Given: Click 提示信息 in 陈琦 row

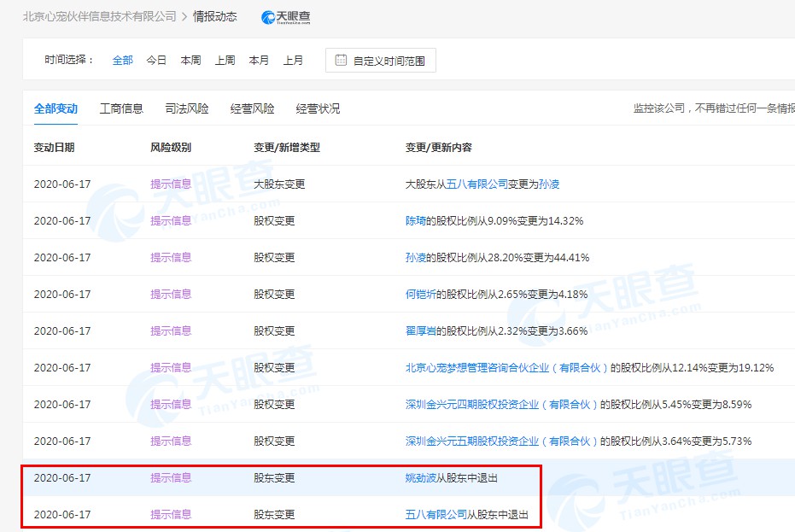Looking at the screenshot, I should point(171,221).
